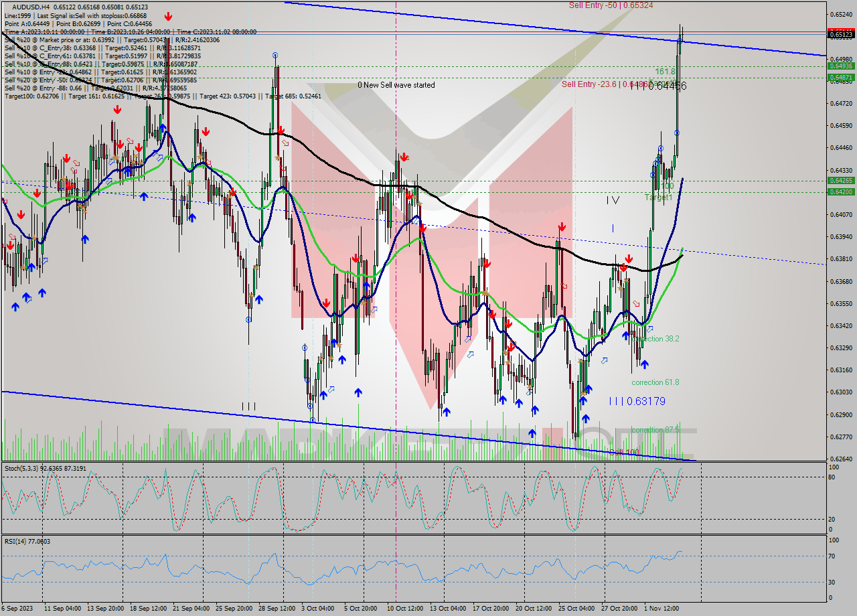Screen dimensions: 857x616
Task: Click the 0.62770 price axis label
Action: tap(842, 437)
